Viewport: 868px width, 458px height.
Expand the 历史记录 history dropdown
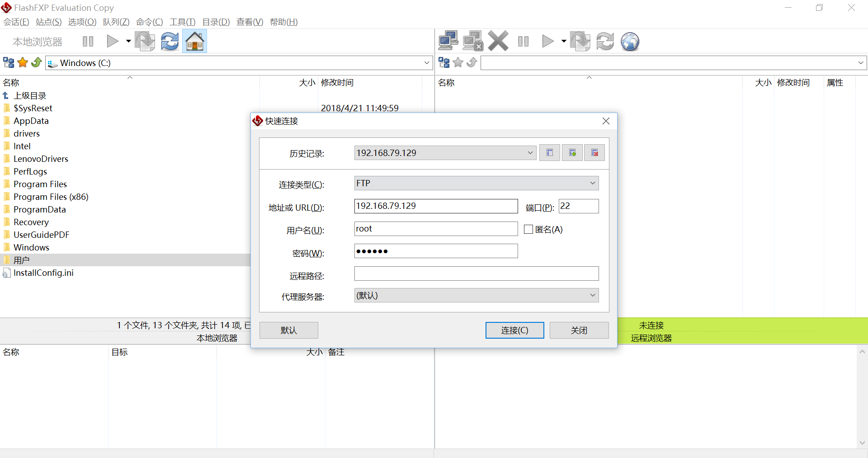[x=530, y=153]
